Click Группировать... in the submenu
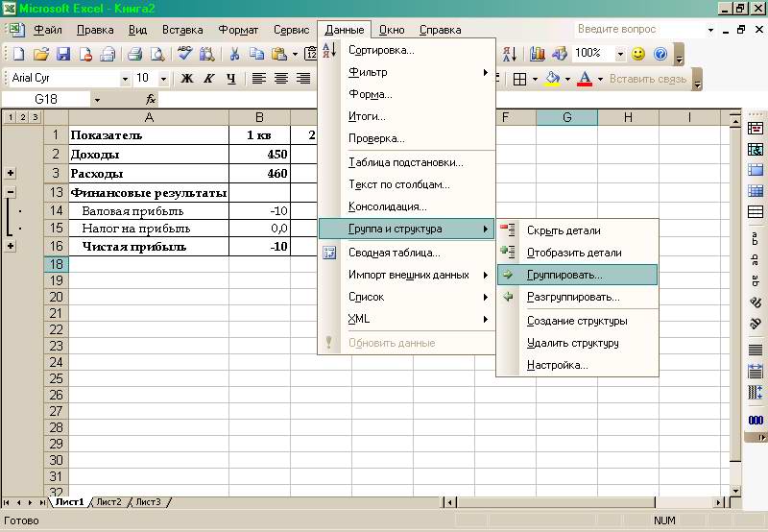This screenshot has height=532, width=768. tap(578, 275)
